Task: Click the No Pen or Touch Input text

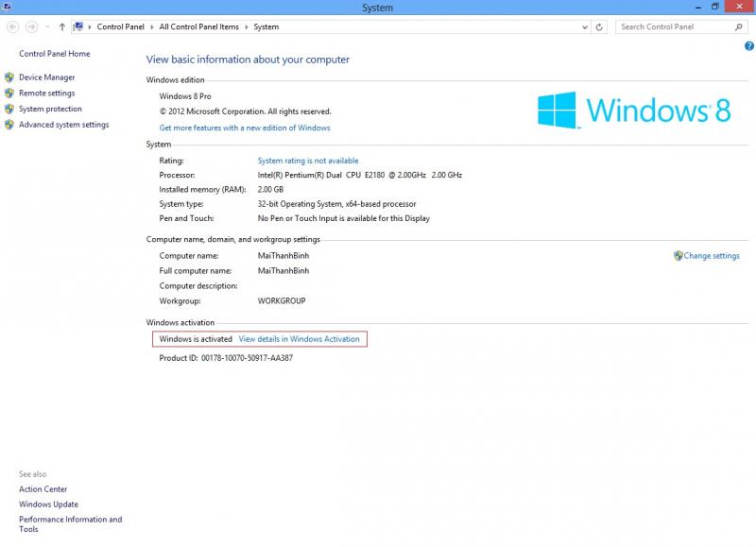Action: tap(344, 218)
